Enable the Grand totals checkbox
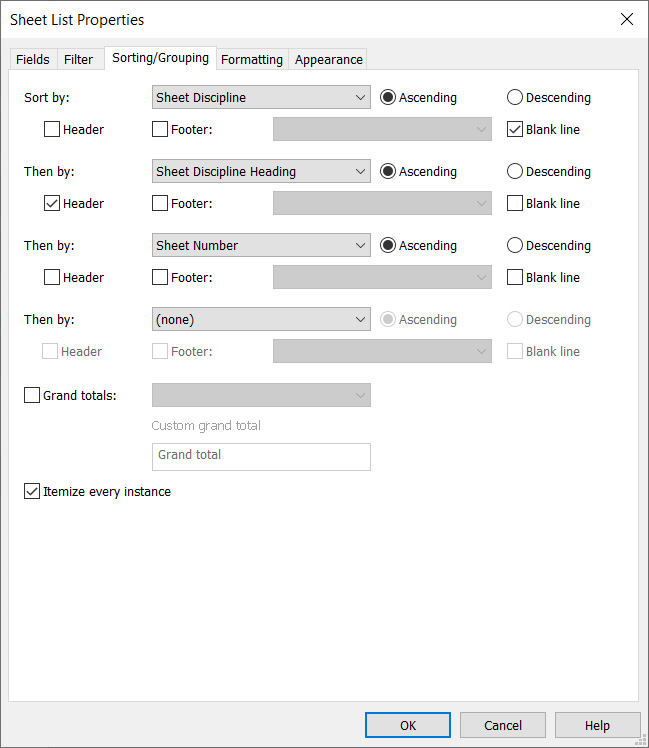The image size is (649, 748). coord(32,396)
